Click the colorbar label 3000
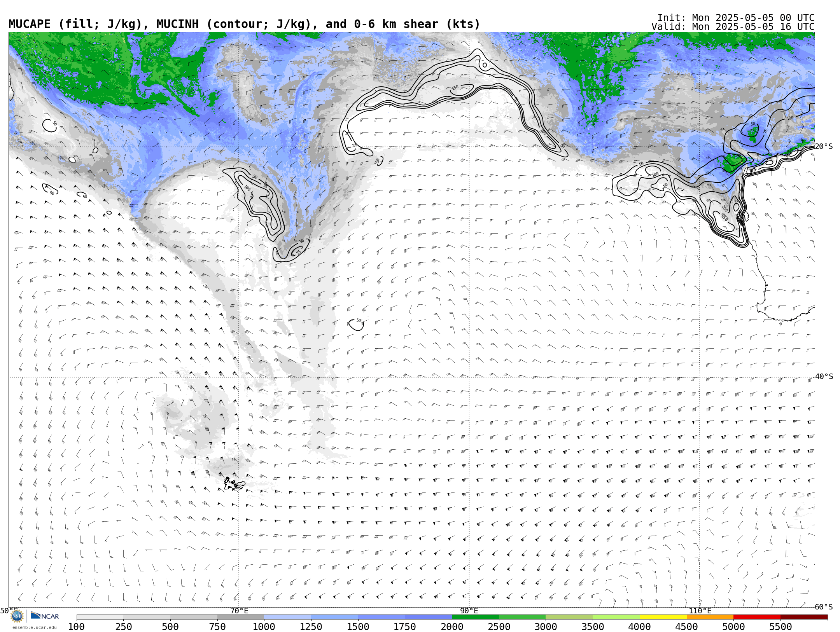This screenshot has height=632, width=840. point(546,627)
